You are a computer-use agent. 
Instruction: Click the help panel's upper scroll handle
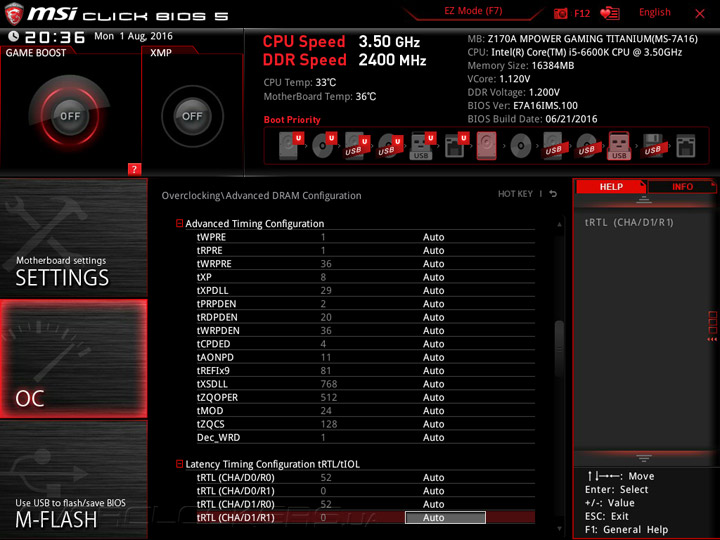coord(644,199)
